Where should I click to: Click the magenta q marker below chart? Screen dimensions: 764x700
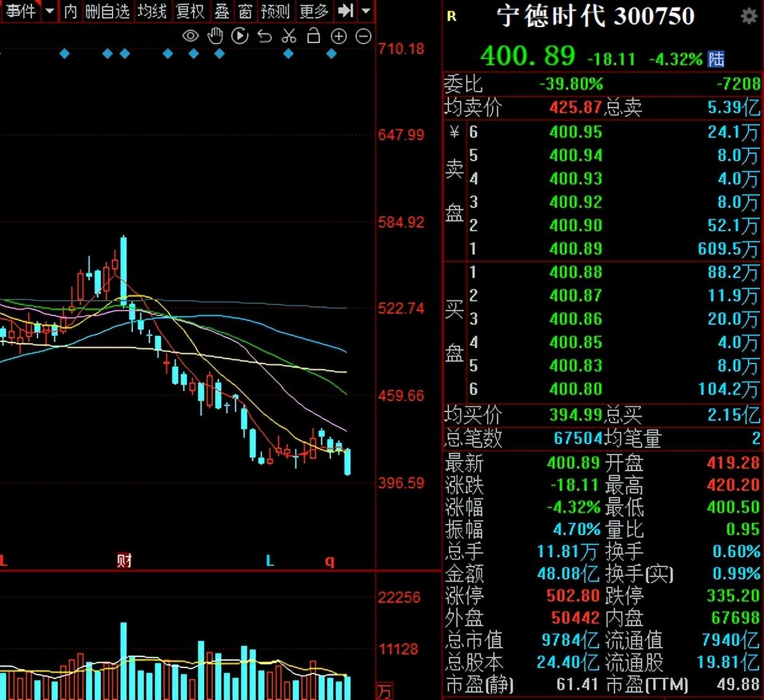coord(330,561)
